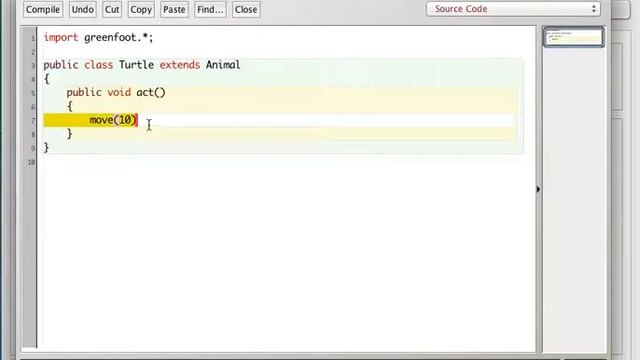Click line number 10 in the gutter

[31, 162]
